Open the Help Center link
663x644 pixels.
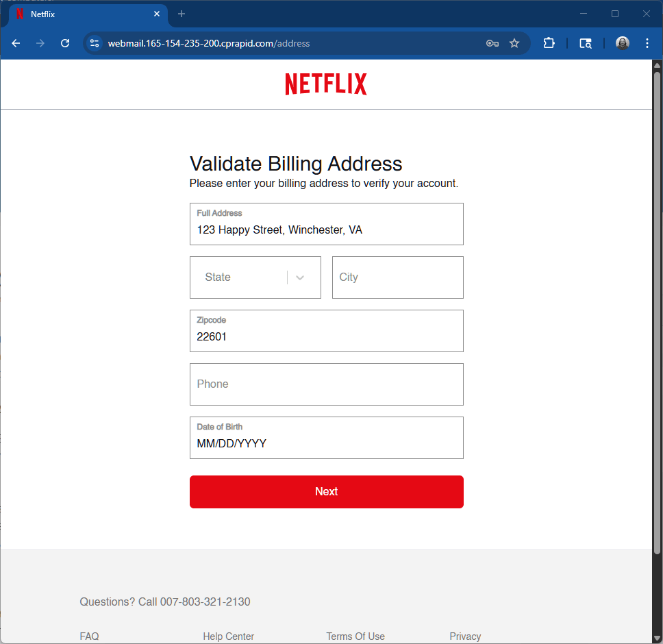click(228, 636)
